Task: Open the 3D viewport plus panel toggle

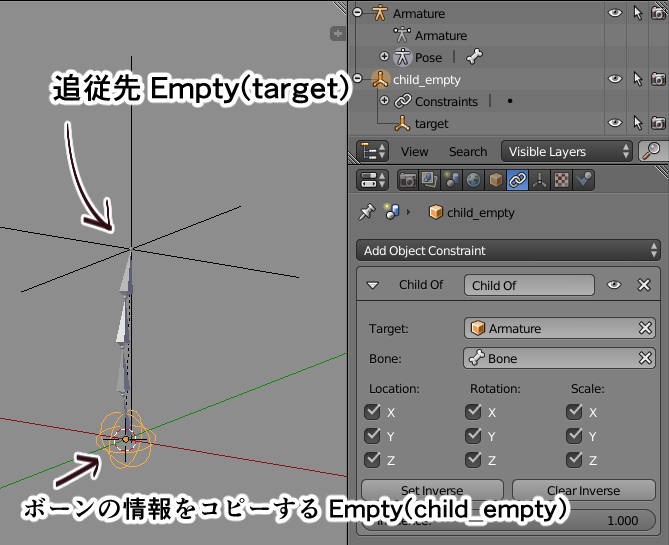Action: 338,33
